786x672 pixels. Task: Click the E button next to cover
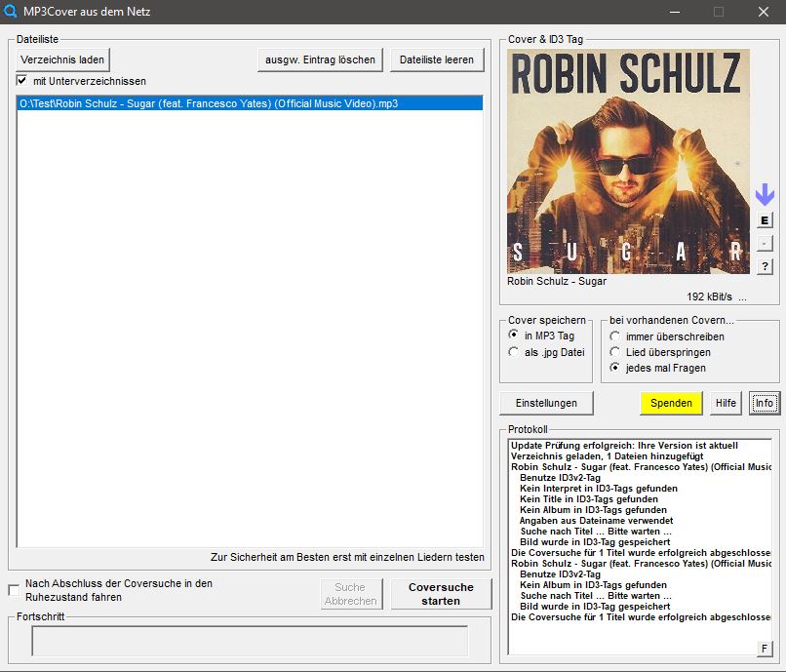tap(765, 220)
